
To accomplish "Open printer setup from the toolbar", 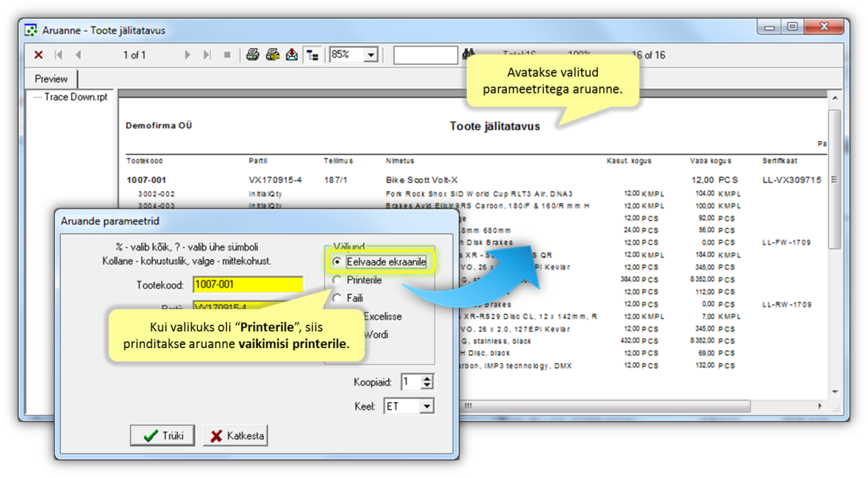I will (x=273, y=54).
